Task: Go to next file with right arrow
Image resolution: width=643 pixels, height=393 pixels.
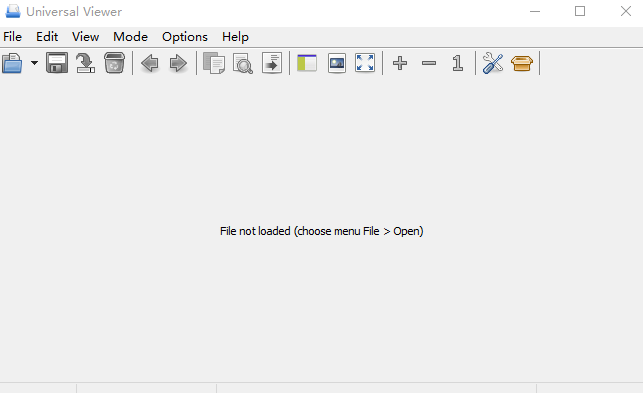Action: [x=178, y=64]
